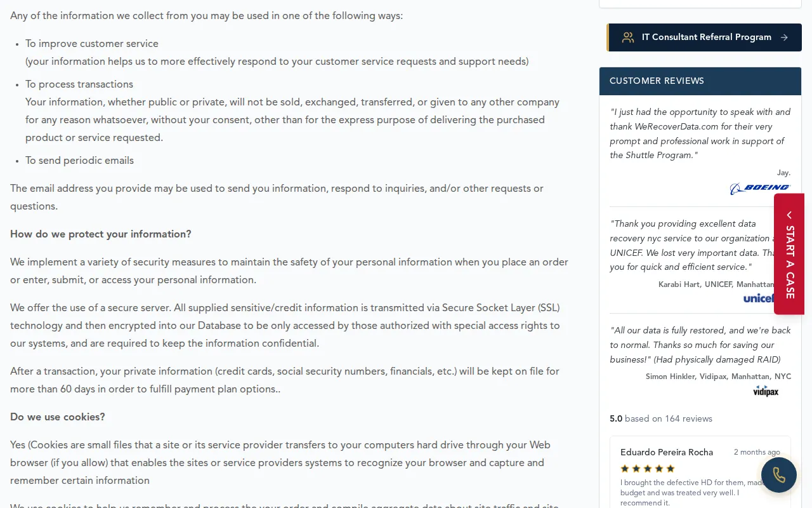
Task: Click the '2 months ago' review timestamp
Action: (x=757, y=452)
